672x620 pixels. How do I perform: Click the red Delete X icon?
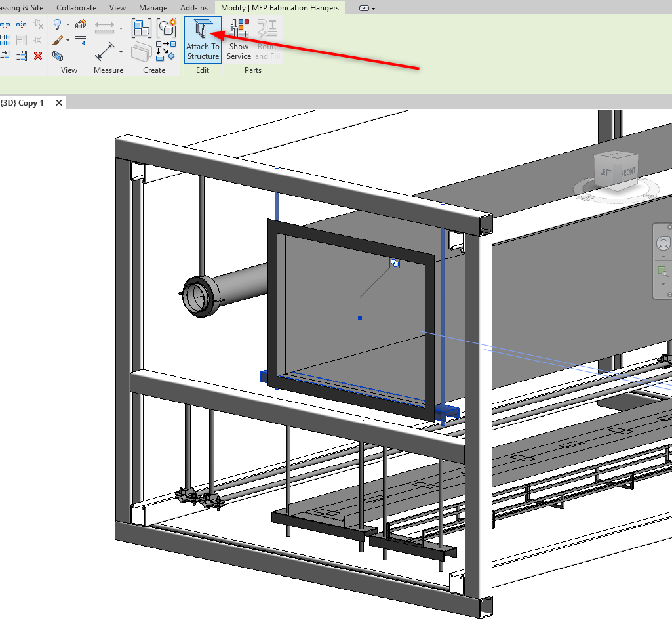[38, 56]
